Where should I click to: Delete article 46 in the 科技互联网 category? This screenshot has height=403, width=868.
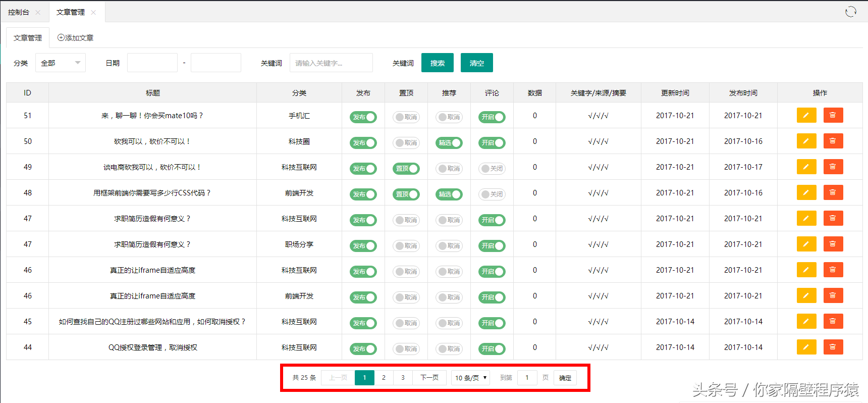coord(833,270)
